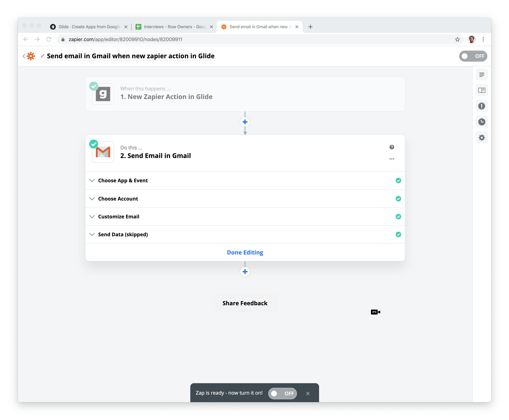Open the Zap outline icon in sidebar
The width and height of the screenshot is (509, 420).
(481, 75)
